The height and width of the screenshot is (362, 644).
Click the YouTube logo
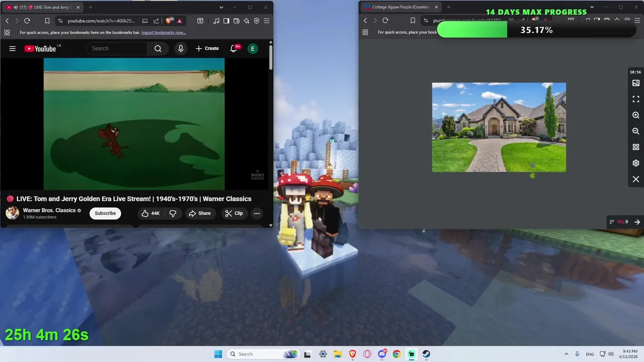coord(40,49)
